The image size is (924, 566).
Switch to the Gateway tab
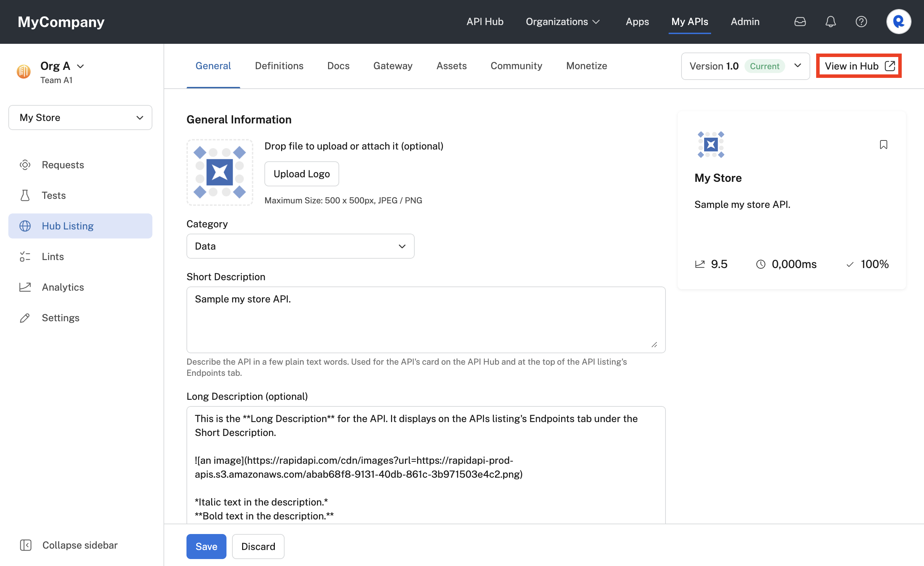coord(392,66)
